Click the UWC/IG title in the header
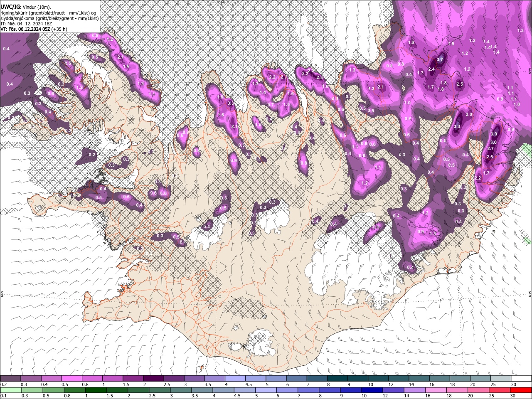The width and height of the screenshot is (532, 399). [10, 7]
